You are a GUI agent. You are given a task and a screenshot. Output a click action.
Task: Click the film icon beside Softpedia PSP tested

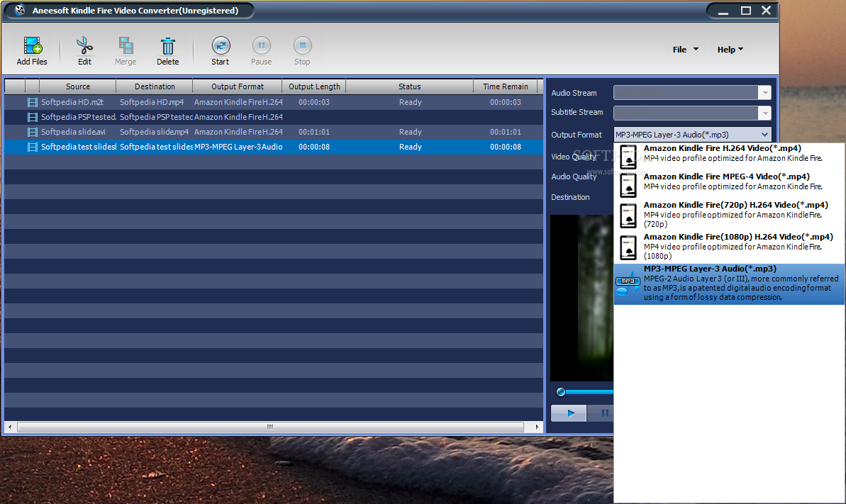[x=33, y=117]
